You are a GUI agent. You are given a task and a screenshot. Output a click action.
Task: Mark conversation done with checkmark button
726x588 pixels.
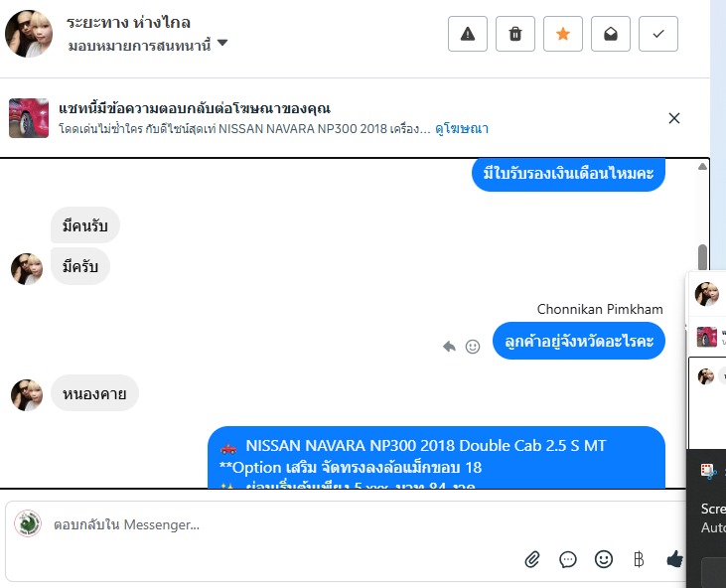coord(657,34)
